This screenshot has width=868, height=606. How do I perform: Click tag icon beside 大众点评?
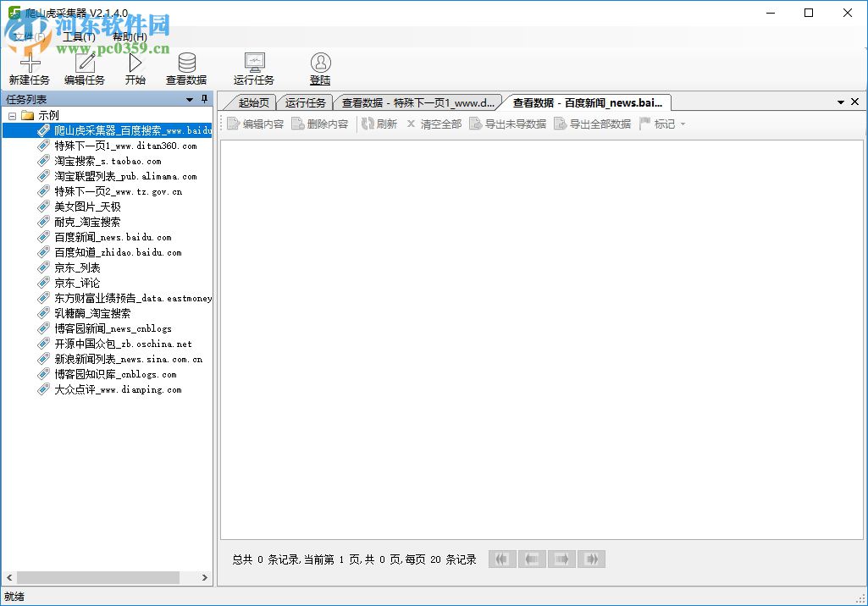(44, 389)
